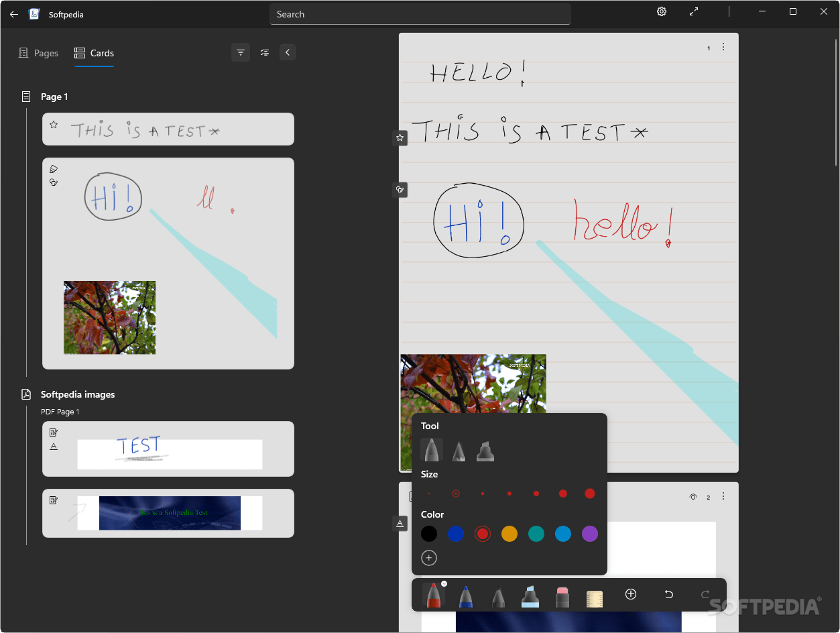The width and height of the screenshot is (840, 633).
Task: Select the smallest pen size dot
Action: (429, 493)
